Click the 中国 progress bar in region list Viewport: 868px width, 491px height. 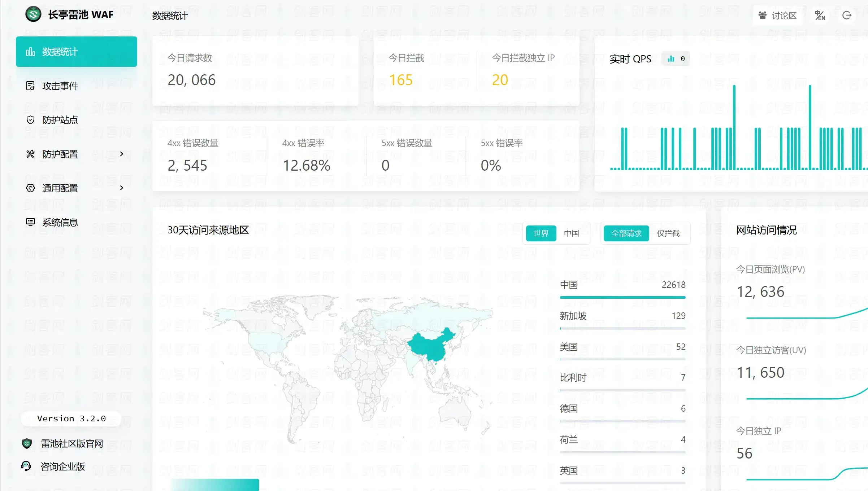[x=622, y=297]
